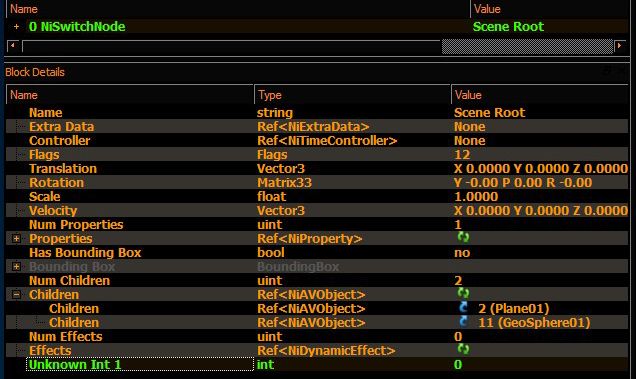636x379 pixels.
Task: Collapse the Children array row
Action: point(16,295)
